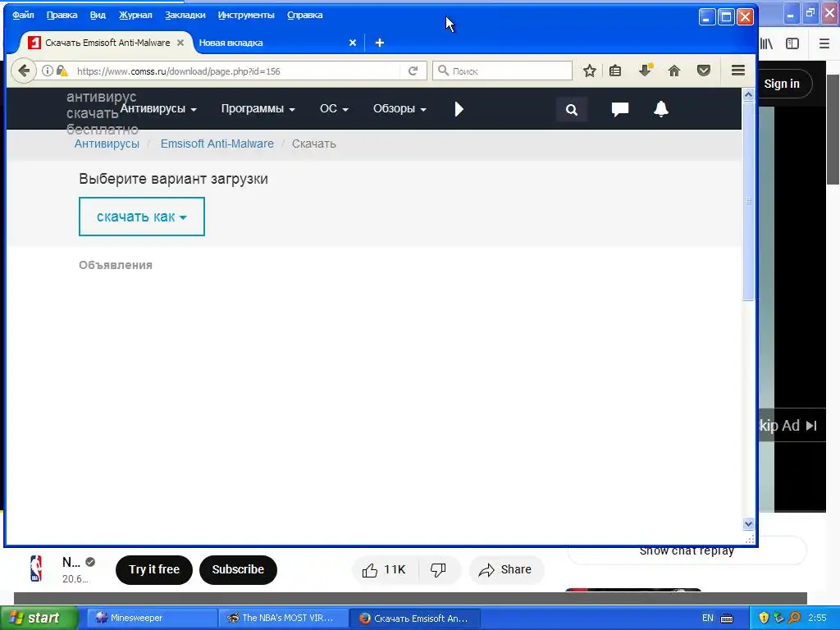Close the Новая вкладка tab
840x630 pixels.
pos(353,43)
